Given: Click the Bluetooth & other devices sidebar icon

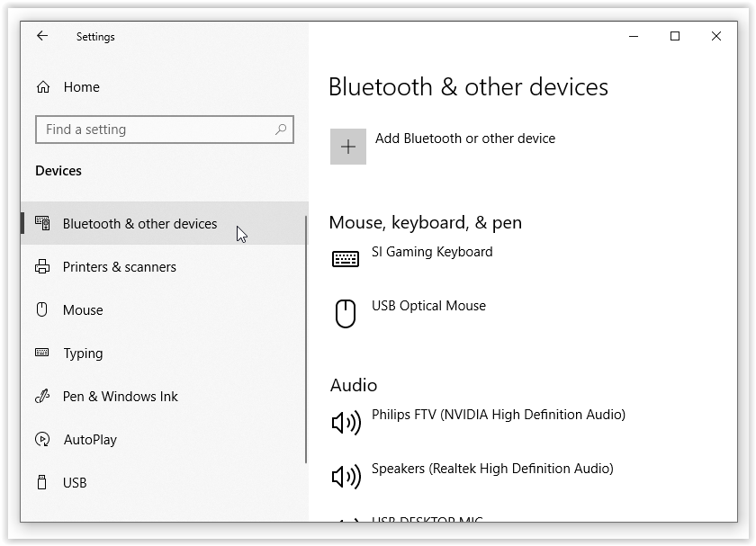Looking at the screenshot, I should (x=42, y=223).
